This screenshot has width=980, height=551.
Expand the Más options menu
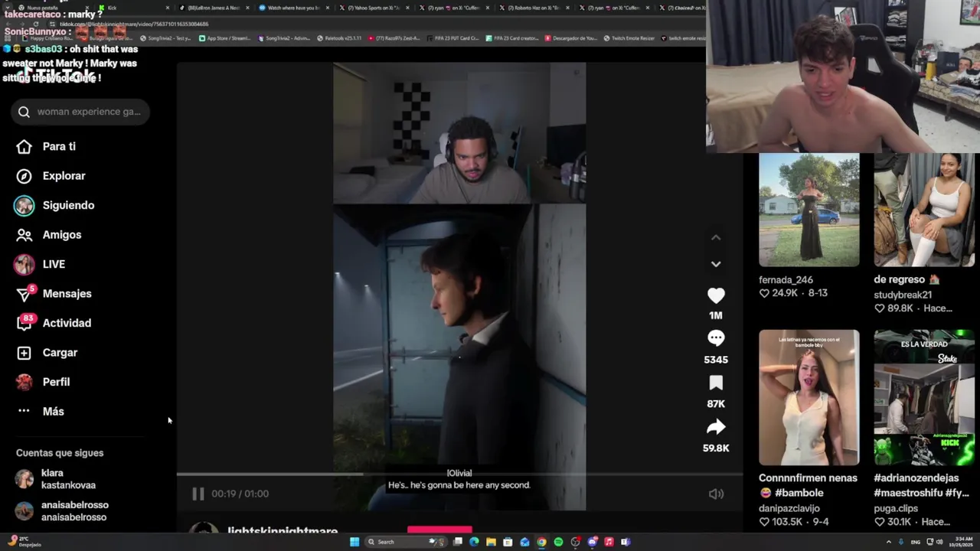pos(40,412)
